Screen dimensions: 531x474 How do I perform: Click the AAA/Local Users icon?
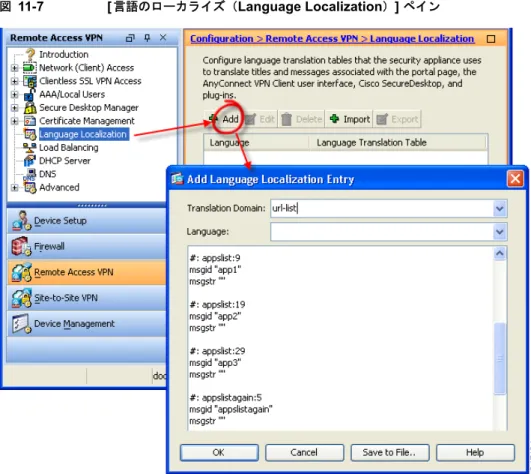point(30,94)
